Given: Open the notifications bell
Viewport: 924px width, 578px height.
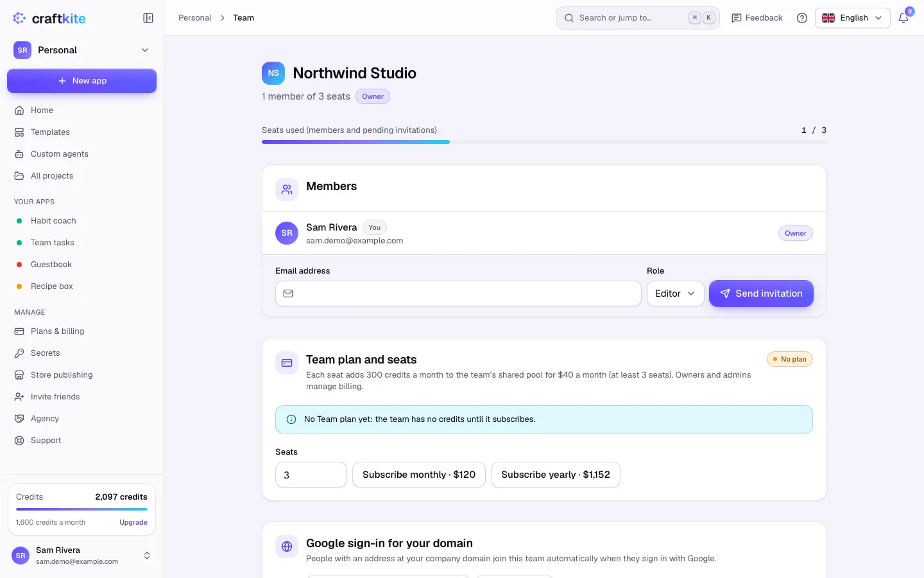Looking at the screenshot, I should (x=903, y=18).
